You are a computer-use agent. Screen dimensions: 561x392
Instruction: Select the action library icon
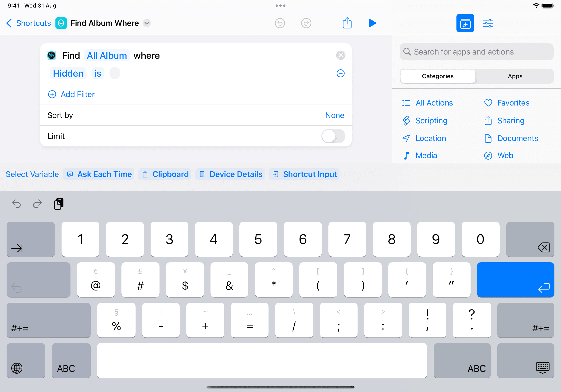465,23
